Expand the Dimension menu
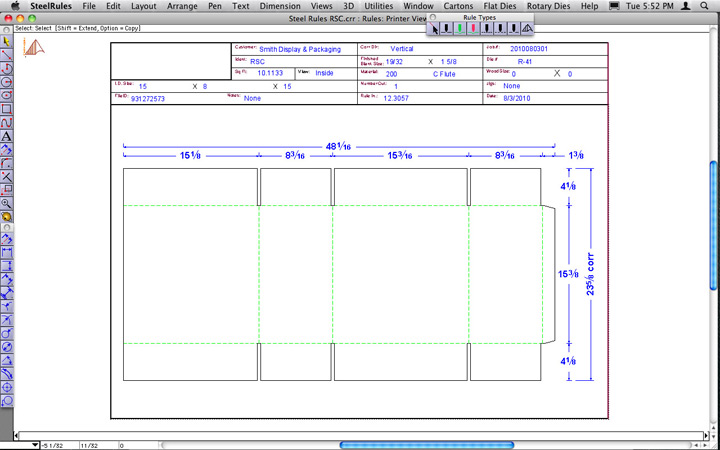This screenshot has width=720, height=450. point(279,6)
